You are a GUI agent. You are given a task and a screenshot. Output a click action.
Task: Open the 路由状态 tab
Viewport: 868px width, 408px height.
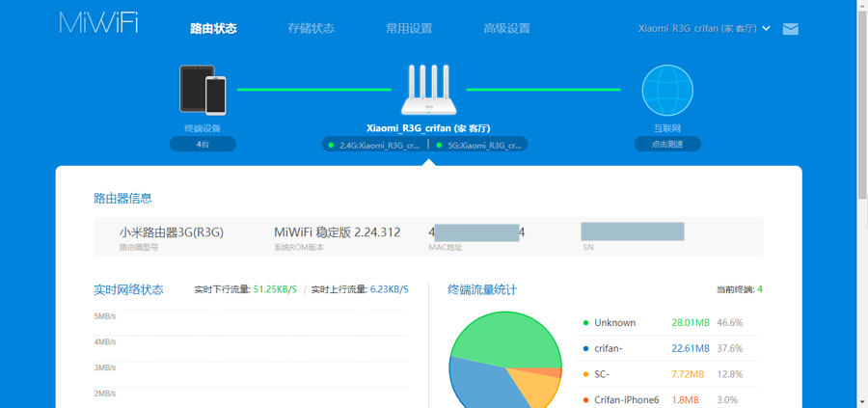213,29
